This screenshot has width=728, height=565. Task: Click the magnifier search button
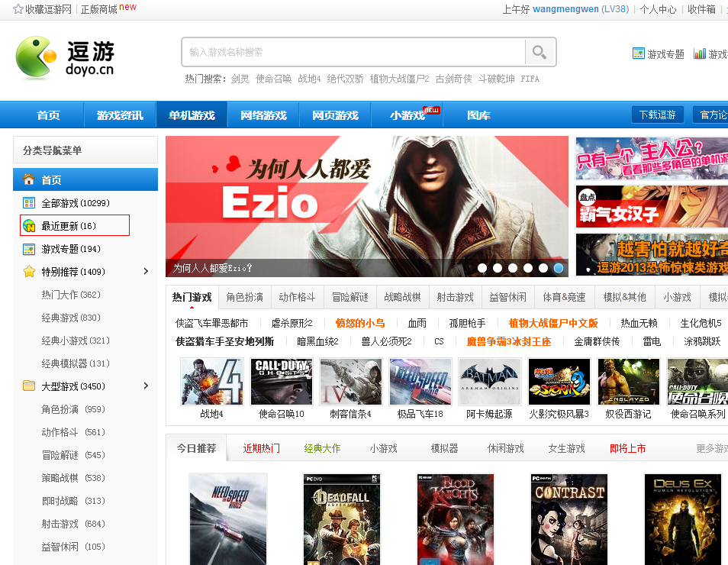tap(540, 52)
